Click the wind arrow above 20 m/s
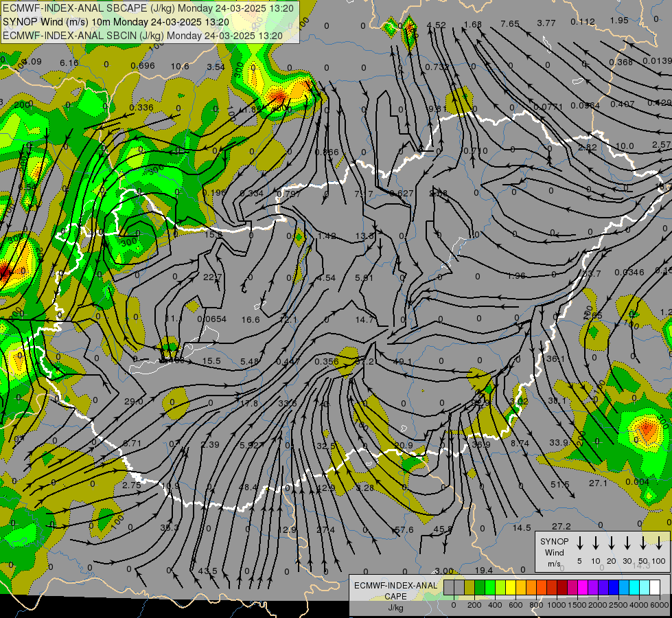Image resolution: width=672 pixels, height=618 pixels. coord(611,543)
